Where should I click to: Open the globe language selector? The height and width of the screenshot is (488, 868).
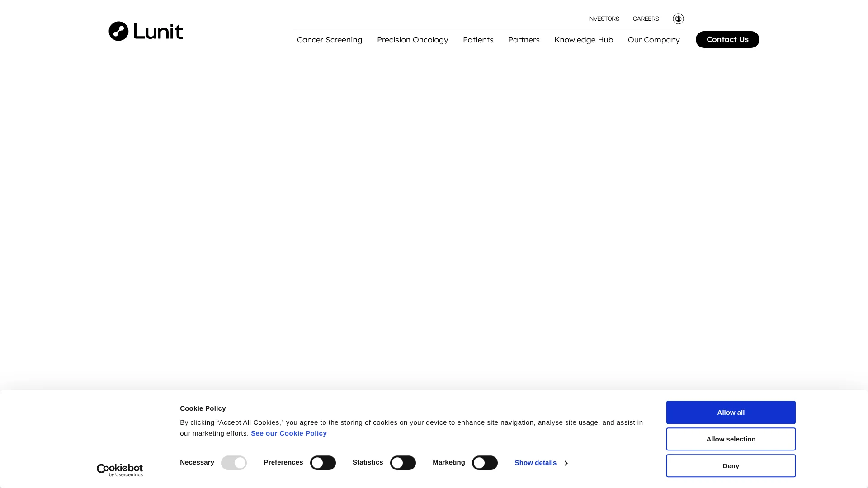tap(678, 19)
